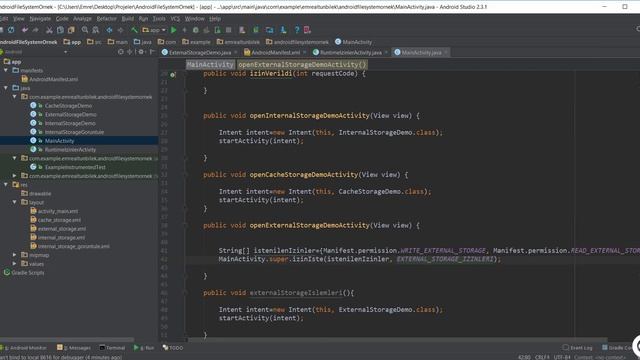This screenshot has height=360, width=640.
Task: Collapse the res folder
Action: pos(6,184)
